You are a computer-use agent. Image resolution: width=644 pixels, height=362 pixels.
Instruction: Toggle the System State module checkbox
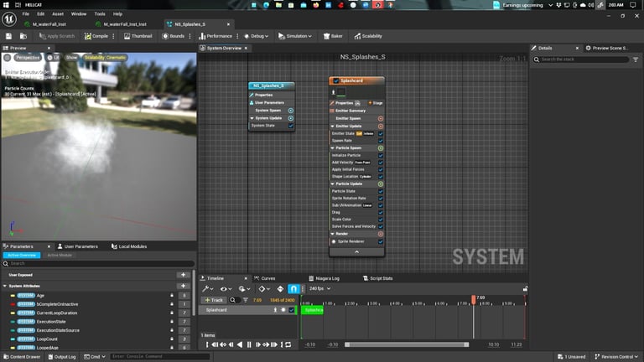coord(291,126)
